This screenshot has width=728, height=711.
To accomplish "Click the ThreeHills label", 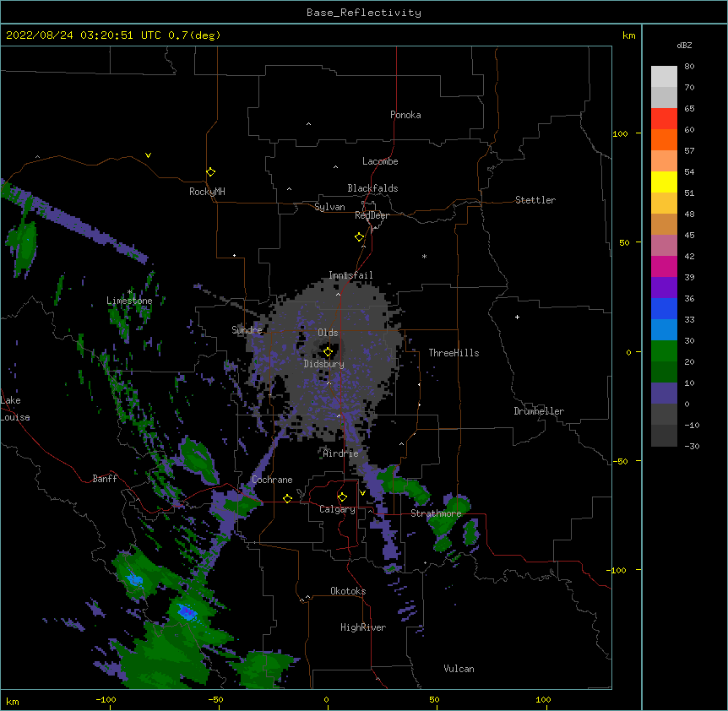I will pos(454,353).
